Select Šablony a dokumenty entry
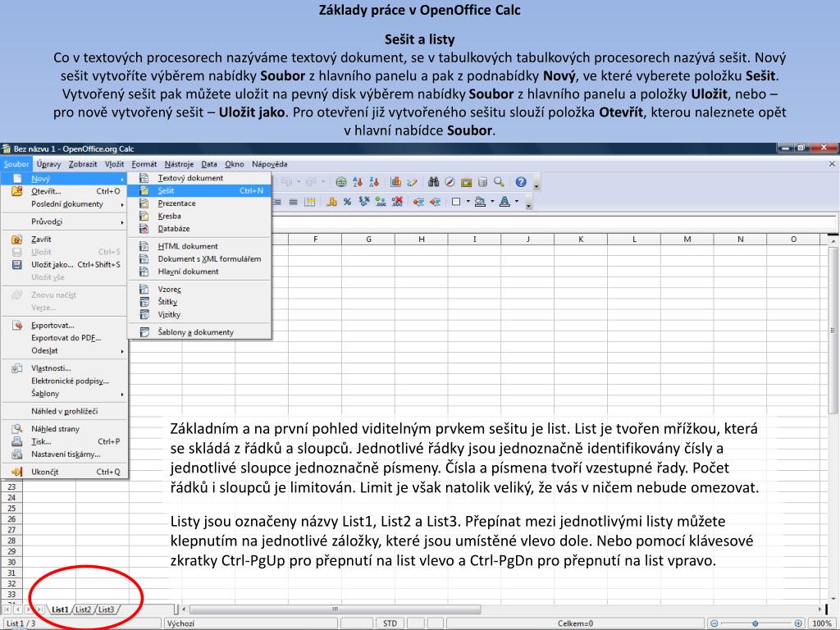Screen dimensions: 840x630 [x=200, y=331]
